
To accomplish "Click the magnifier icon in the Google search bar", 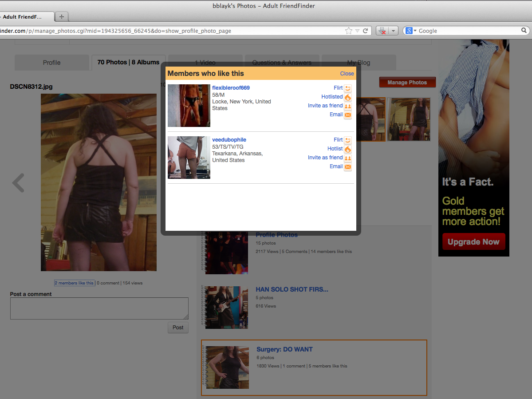I will tap(524, 31).
